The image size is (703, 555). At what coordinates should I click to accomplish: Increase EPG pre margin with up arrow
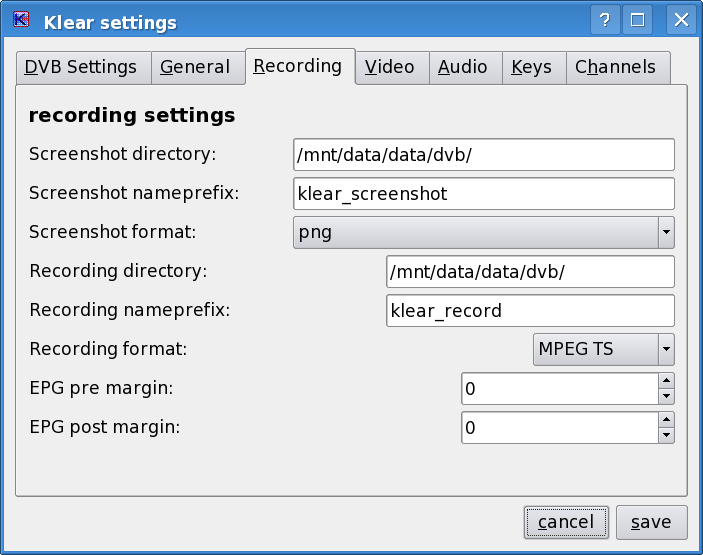(666, 380)
